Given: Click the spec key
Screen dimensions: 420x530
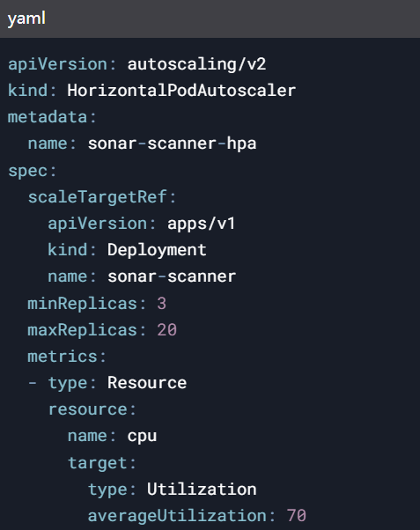Looking at the screenshot, I should click(27, 171).
